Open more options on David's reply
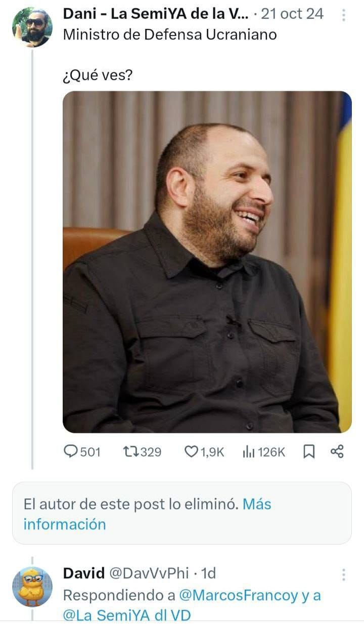This screenshot has width=364, height=626. tap(343, 574)
